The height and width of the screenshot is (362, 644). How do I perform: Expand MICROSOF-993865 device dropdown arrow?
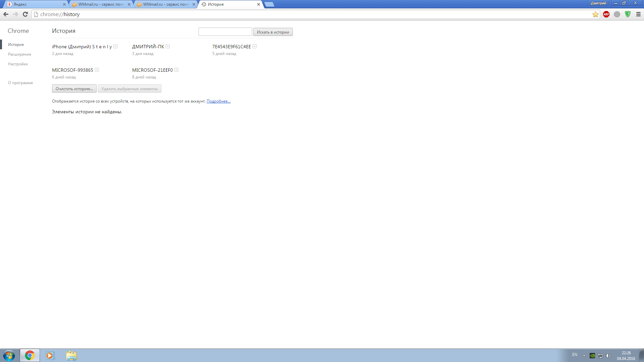pos(97,70)
